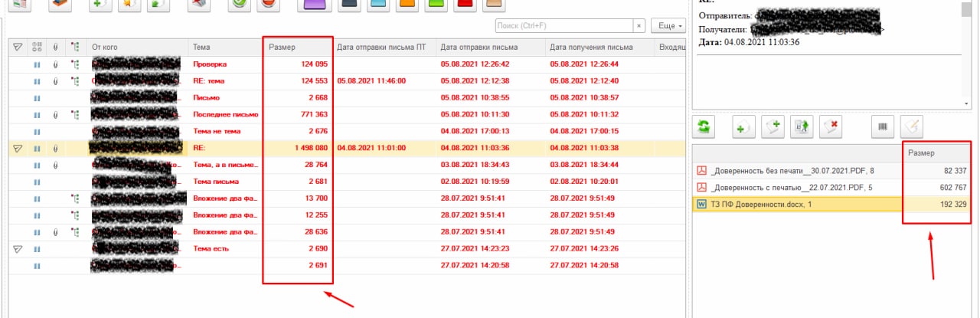Click size value 28 764
This screenshot has height=318, width=980.
(317, 165)
